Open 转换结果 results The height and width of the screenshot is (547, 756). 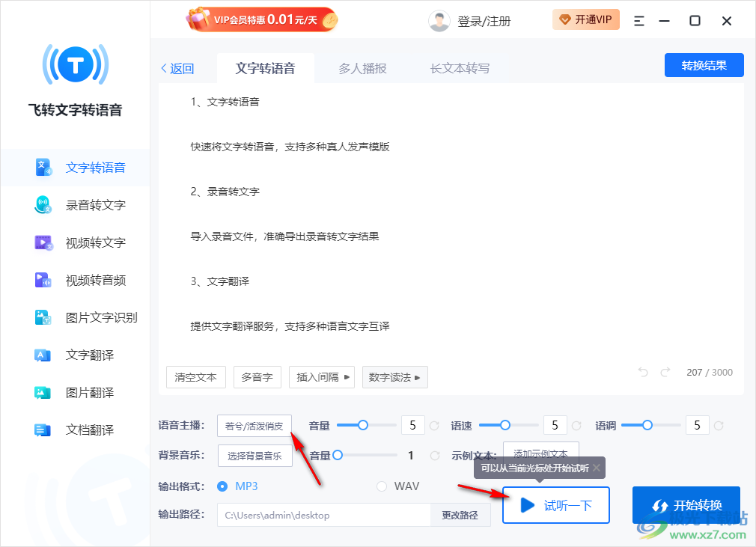tap(704, 65)
